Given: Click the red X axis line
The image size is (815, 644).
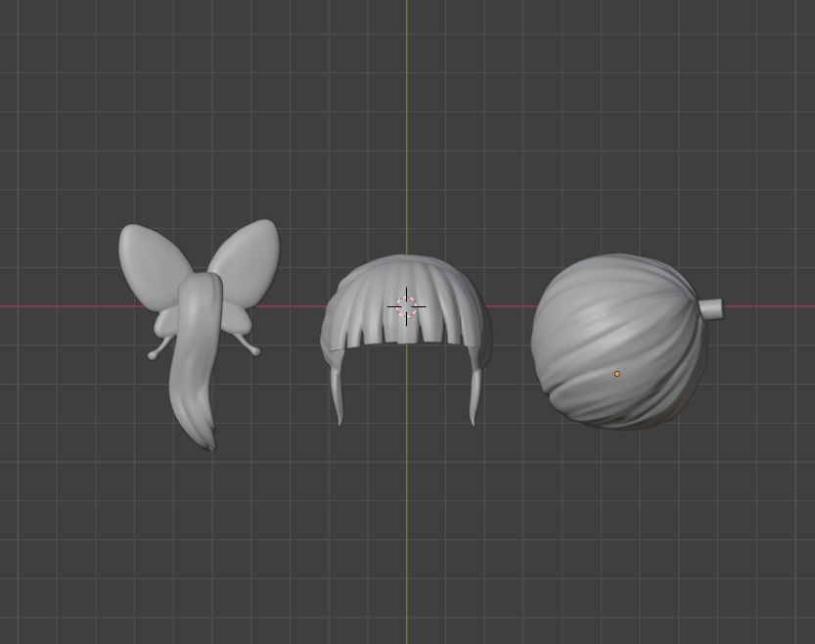Looking at the screenshot, I should [59, 306].
